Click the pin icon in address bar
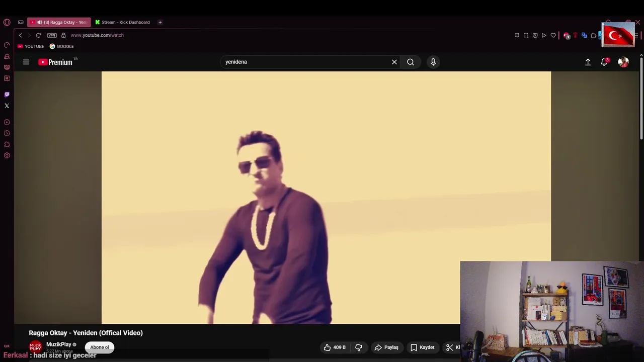 point(517,35)
